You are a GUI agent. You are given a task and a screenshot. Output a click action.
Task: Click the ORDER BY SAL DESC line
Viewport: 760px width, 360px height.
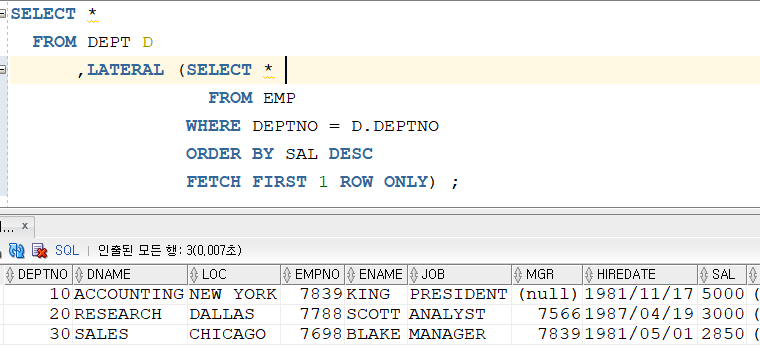click(x=280, y=154)
